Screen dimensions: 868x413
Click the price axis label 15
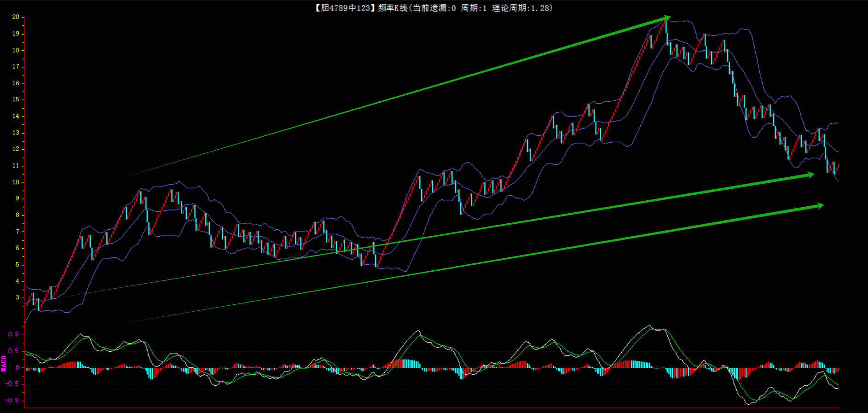point(16,99)
